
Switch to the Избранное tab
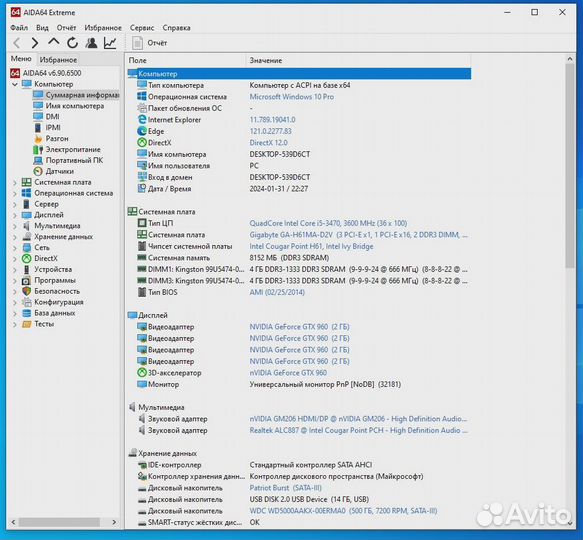58,60
